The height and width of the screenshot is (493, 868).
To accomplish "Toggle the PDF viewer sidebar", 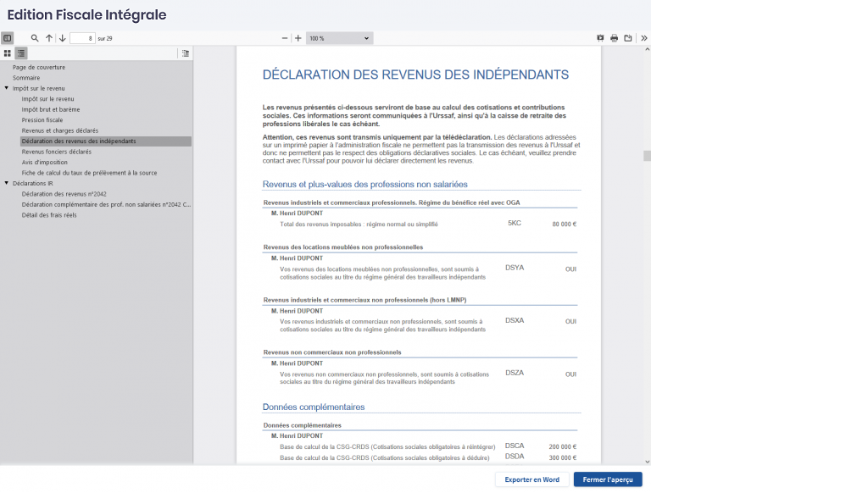I will [8, 38].
